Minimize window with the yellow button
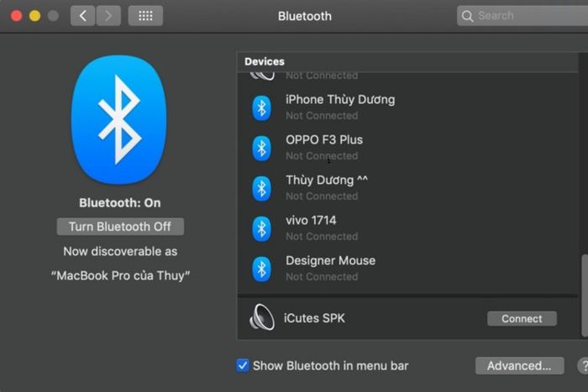 pos(35,16)
